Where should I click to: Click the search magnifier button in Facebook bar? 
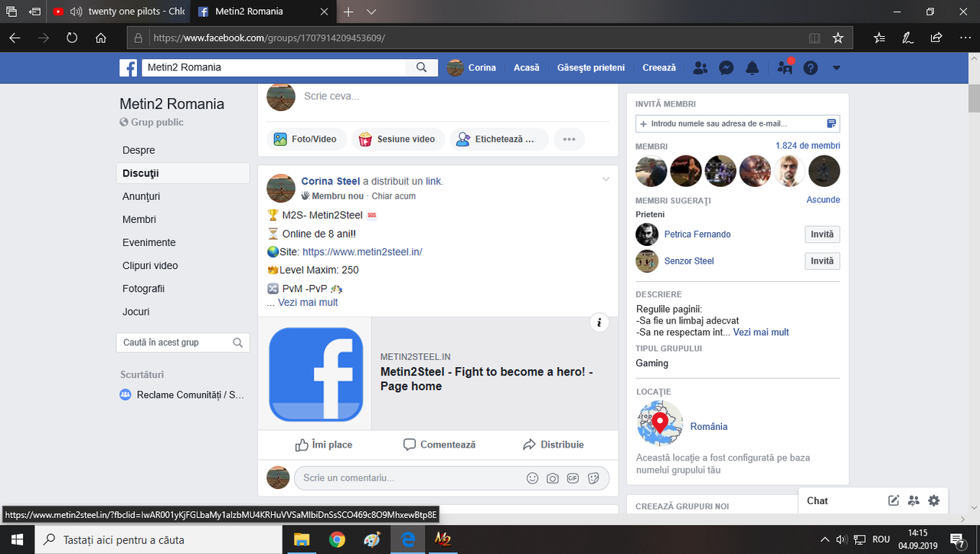(421, 67)
